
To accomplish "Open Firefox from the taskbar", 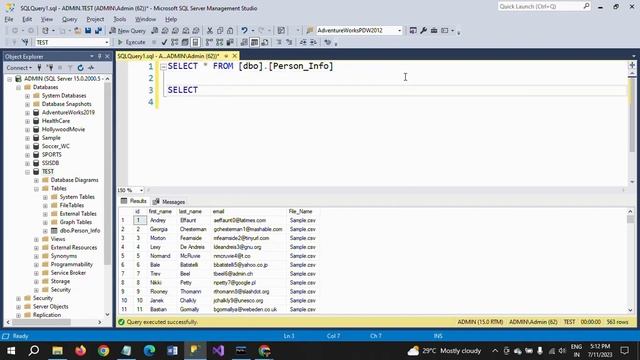I will [80, 351].
